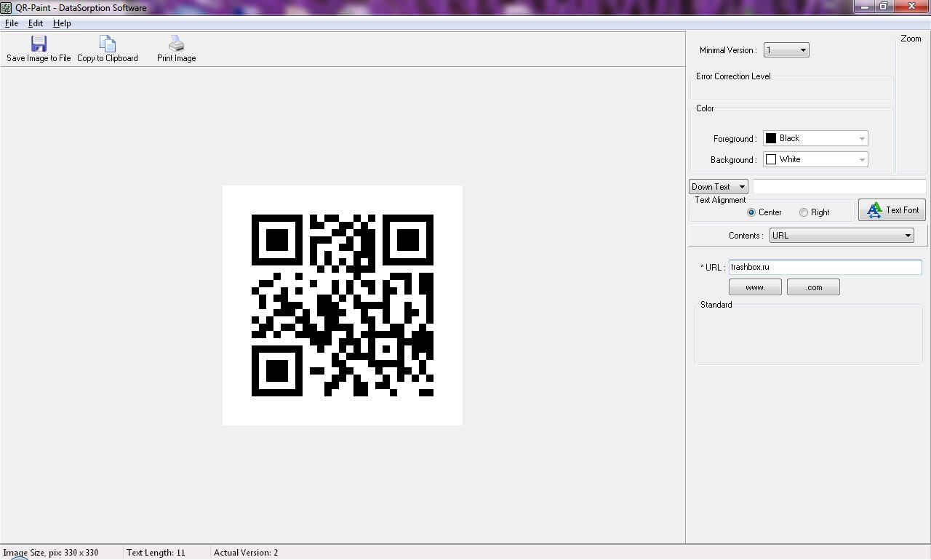Click the www. prefix button
The height and width of the screenshot is (560, 931).
[755, 287]
